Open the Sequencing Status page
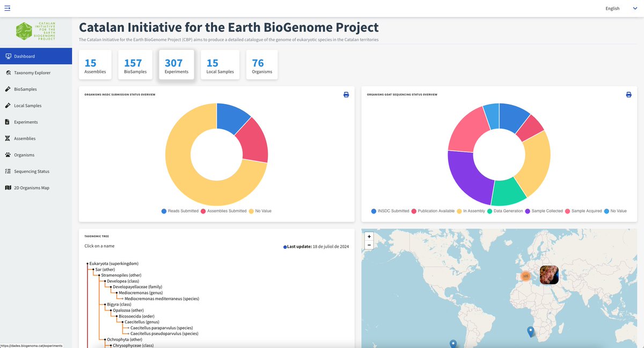644x348 pixels. pos(36,172)
